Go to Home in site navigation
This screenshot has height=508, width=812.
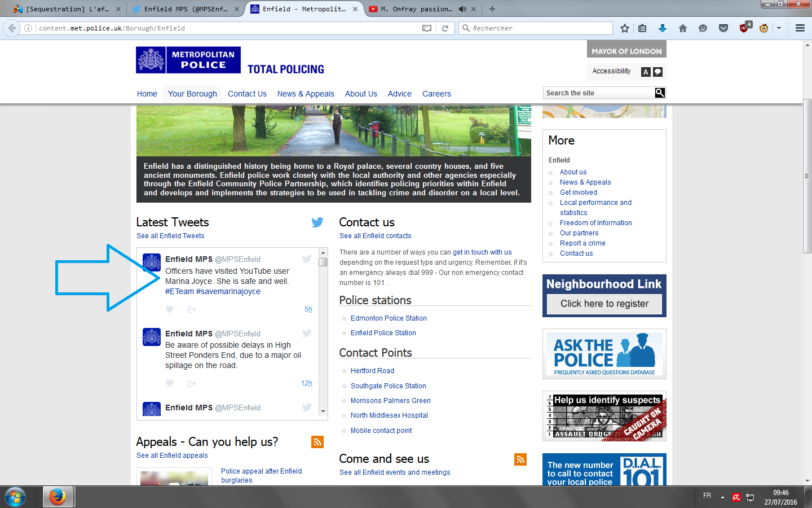point(147,94)
